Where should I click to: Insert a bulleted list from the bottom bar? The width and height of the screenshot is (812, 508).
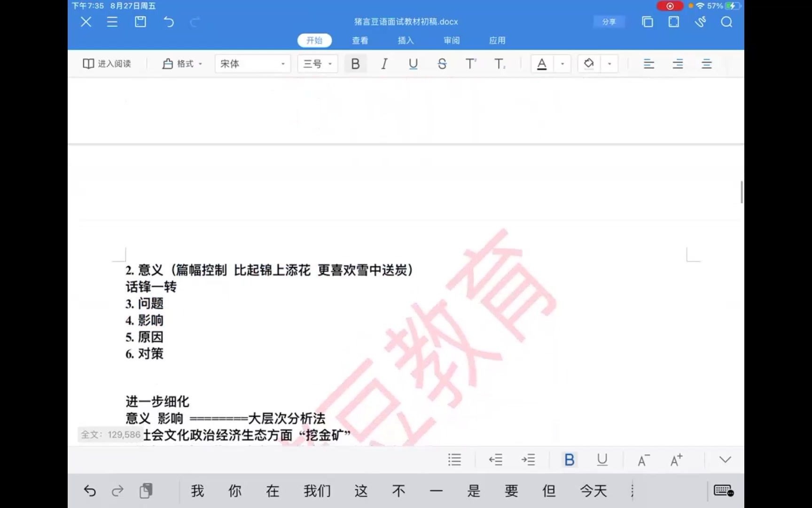(454, 460)
